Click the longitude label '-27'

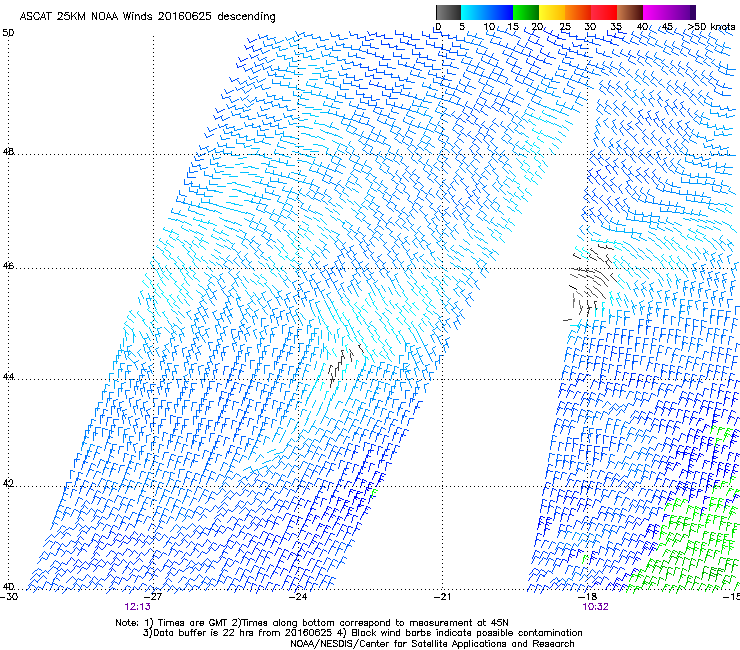pos(153,597)
